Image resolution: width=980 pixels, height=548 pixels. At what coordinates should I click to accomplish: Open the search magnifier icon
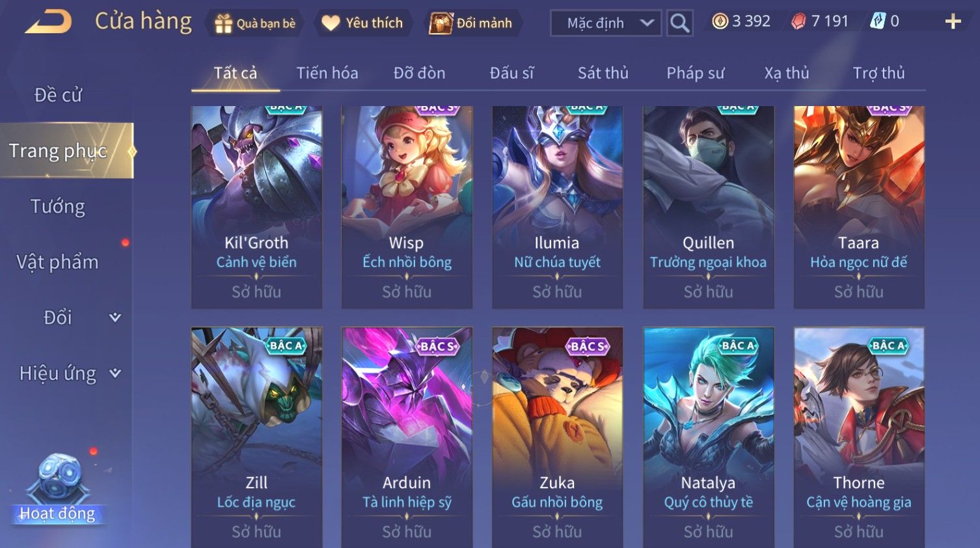679,23
